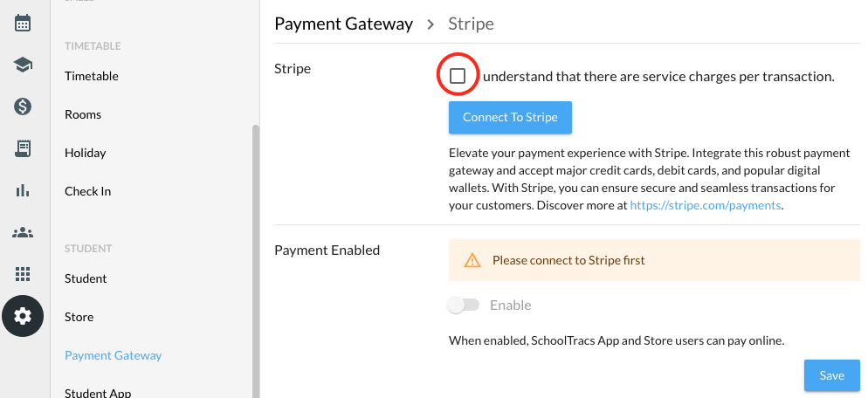This screenshot has height=398, width=868.
Task: Go to Holiday settings
Action: pos(86,153)
